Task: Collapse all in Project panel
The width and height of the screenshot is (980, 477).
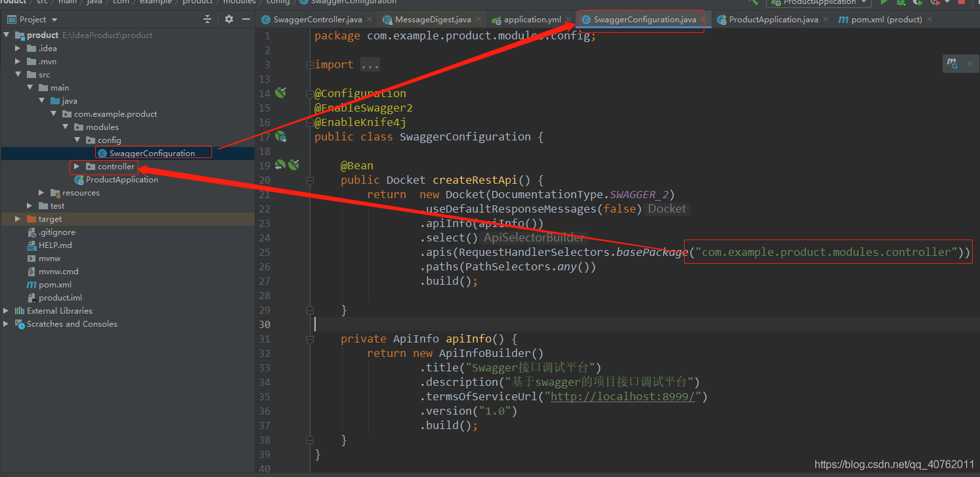Action: tap(207, 20)
